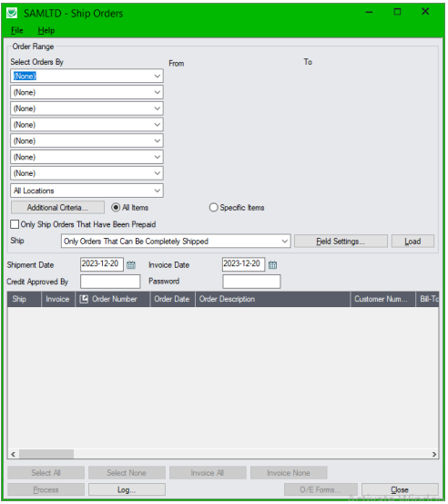Click the Password input field

[x=251, y=282]
